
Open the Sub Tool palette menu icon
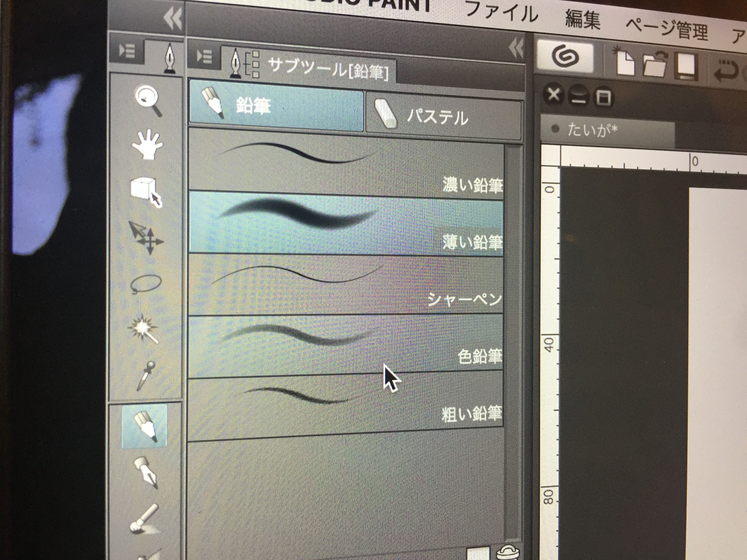pyautogui.click(x=204, y=56)
